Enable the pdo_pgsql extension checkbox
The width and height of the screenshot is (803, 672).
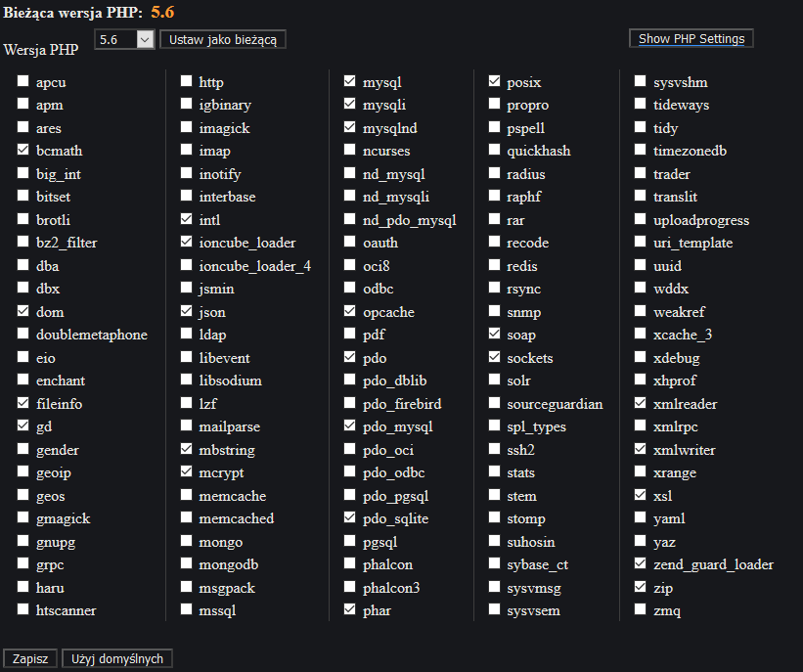point(350,496)
